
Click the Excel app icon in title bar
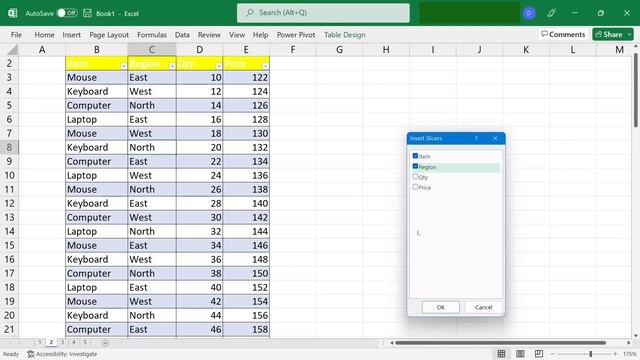[13, 13]
